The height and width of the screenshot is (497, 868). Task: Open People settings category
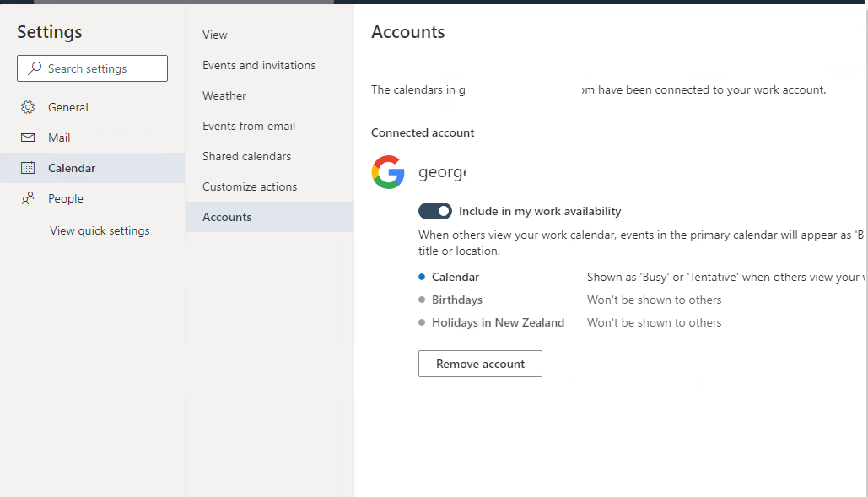pos(93,198)
